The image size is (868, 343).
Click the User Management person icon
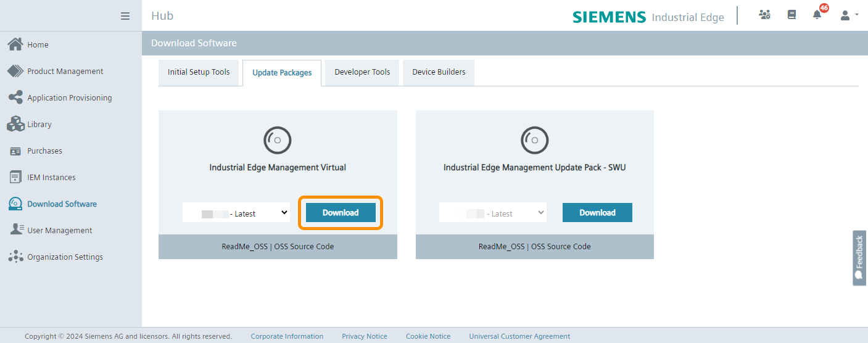(x=17, y=229)
